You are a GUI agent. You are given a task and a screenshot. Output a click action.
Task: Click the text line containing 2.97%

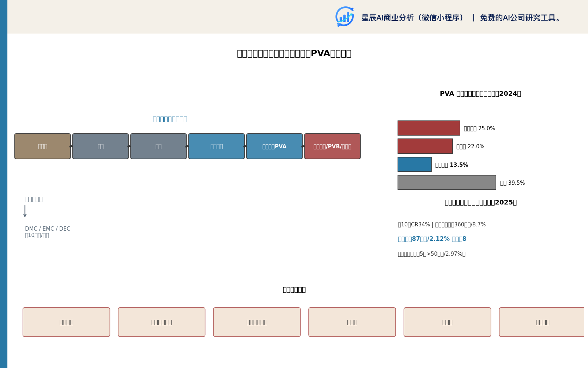(x=432, y=254)
